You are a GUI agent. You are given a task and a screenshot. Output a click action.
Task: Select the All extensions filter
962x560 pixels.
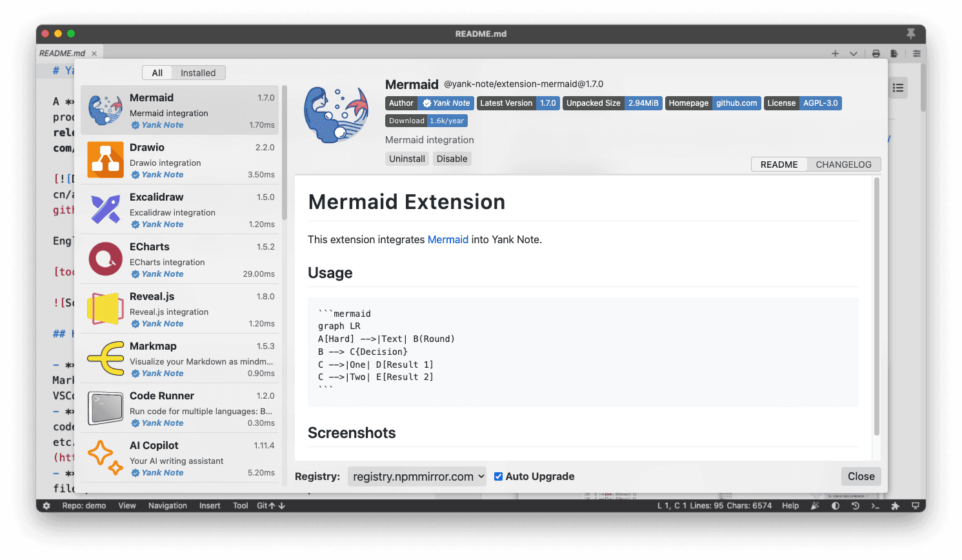157,73
